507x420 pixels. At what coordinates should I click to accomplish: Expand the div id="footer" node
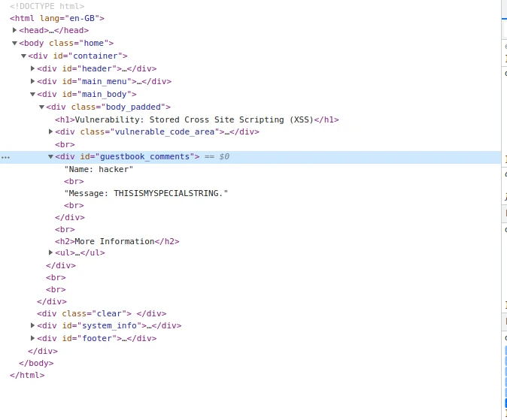(x=33, y=338)
